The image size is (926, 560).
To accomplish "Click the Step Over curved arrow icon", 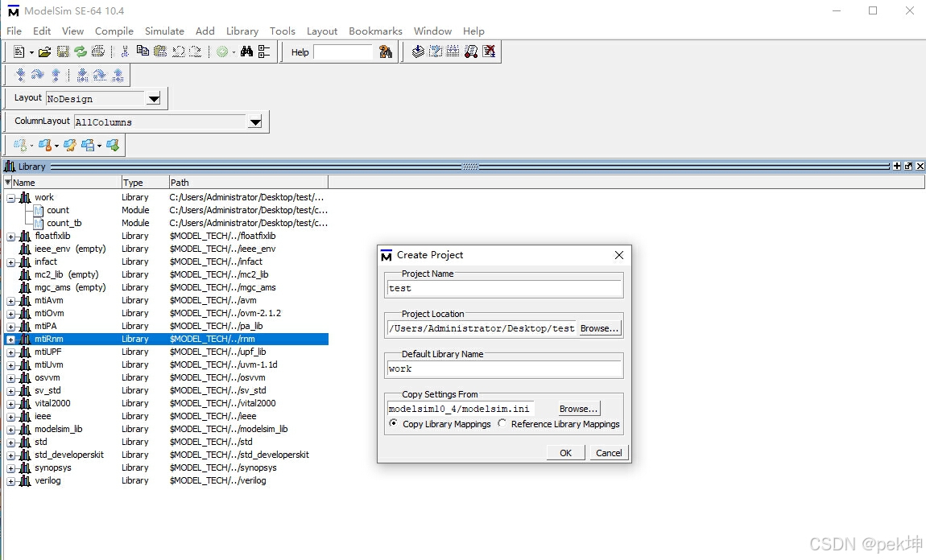I will (38, 75).
